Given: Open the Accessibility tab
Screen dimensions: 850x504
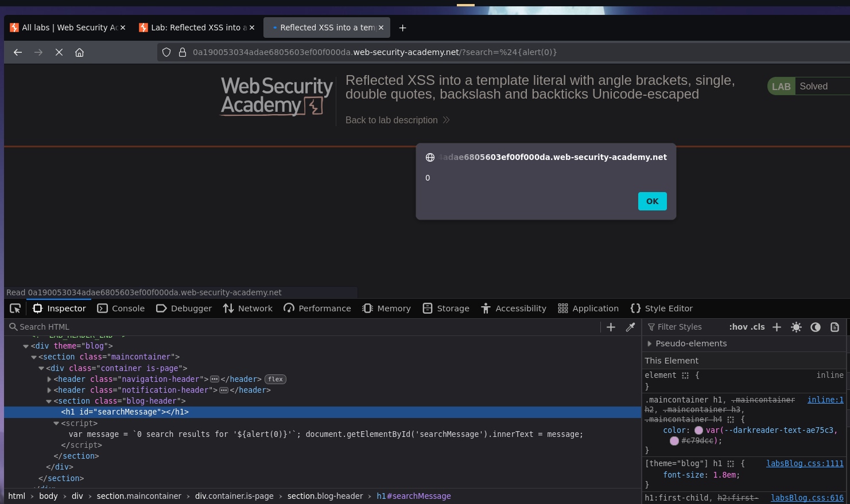Looking at the screenshot, I should (514, 308).
